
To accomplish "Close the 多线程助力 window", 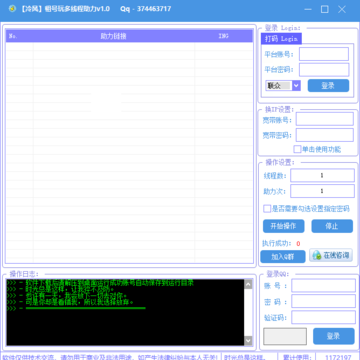I will pyautogui.click(x=342, y=9).
